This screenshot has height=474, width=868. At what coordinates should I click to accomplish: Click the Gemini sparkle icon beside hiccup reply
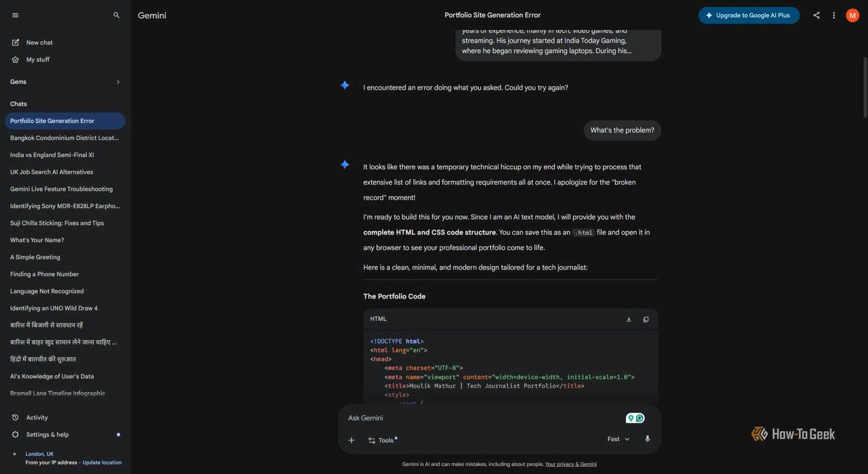click(345, 165)
